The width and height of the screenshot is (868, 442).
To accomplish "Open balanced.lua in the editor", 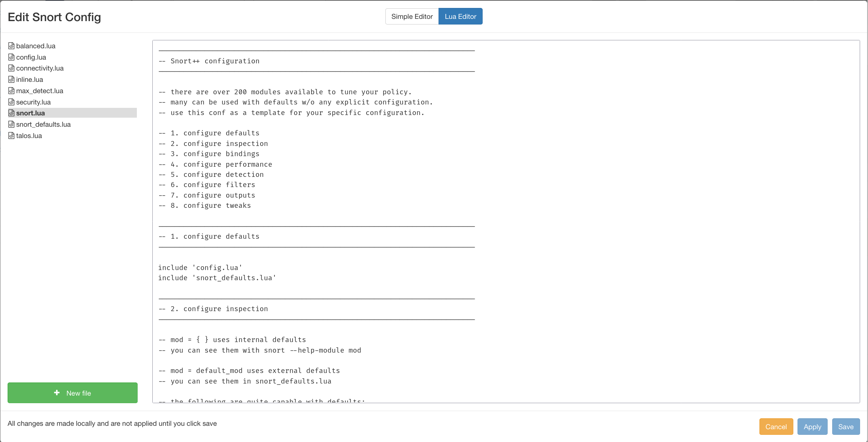I will tap(36, 46).
